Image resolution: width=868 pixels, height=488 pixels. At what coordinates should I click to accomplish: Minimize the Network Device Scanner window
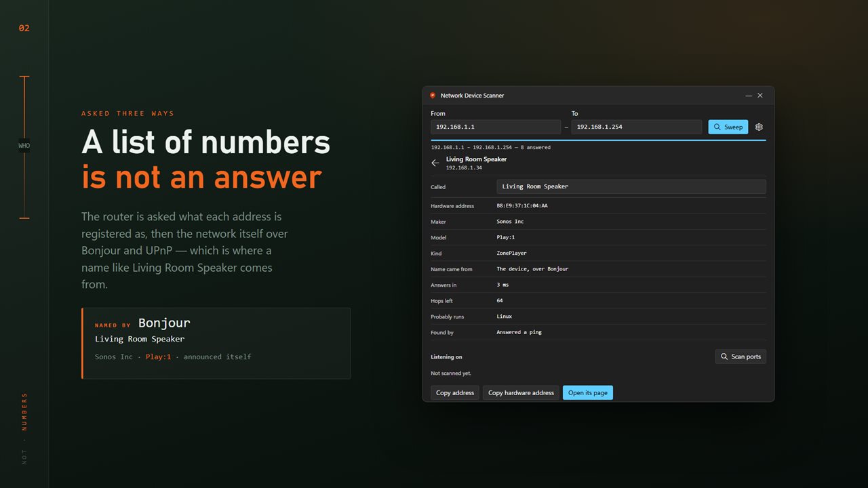(749, 96)
